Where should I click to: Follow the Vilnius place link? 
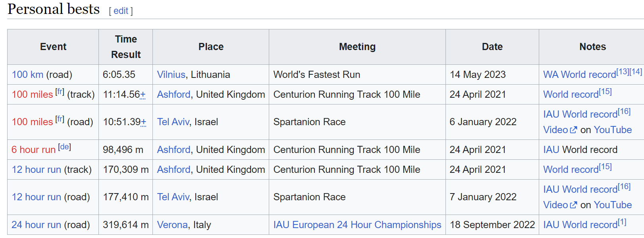pyautogui.click(x=171, y=75)
